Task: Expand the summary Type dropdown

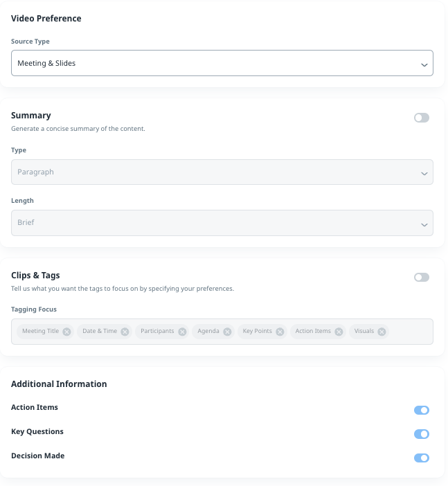Action: [222, 172]
